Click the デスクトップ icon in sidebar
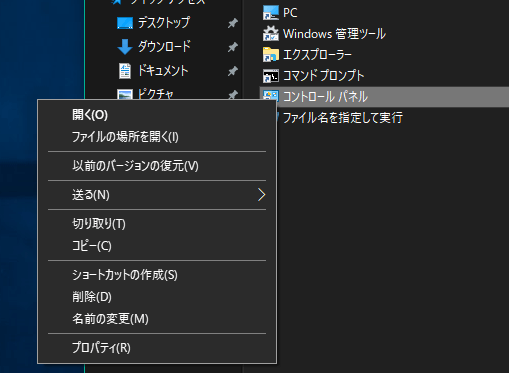Viewport: 509px width, 373px height. pyautogui.click(x=125, y=23)
